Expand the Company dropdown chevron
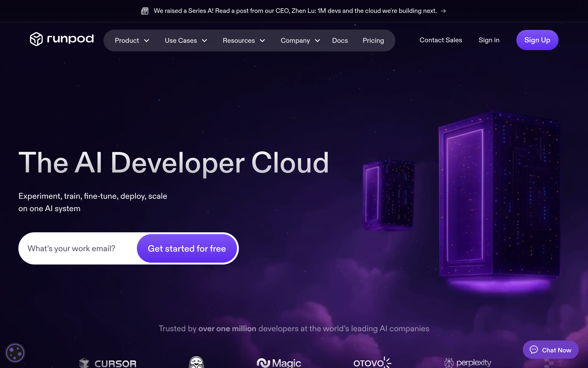The height and width of the screenshot is (368, 588). [x=317, y=41]
